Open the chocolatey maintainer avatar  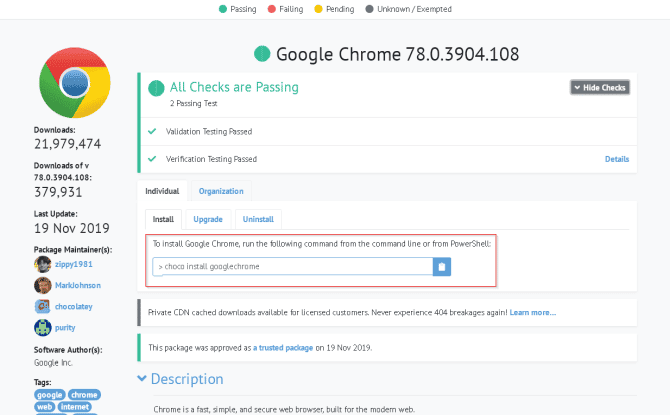[x=43, y=306]
